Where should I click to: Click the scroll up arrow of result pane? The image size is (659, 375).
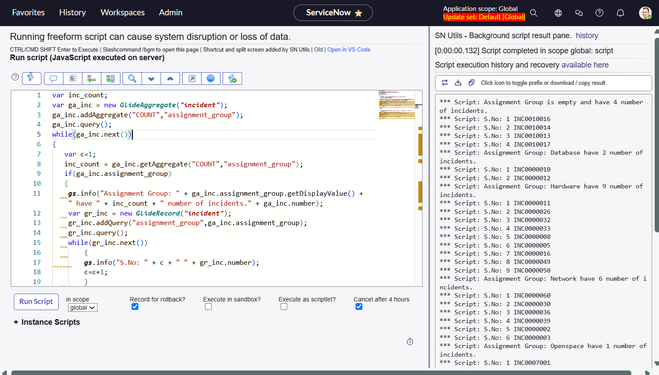pyautogui.click(x=656, y=32)
